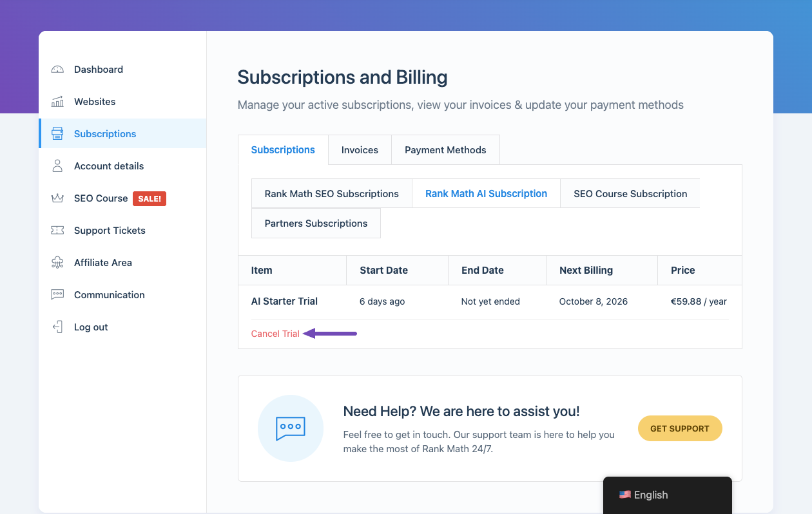
Task: Open the Dashboard page
Action: click(99, 70)
